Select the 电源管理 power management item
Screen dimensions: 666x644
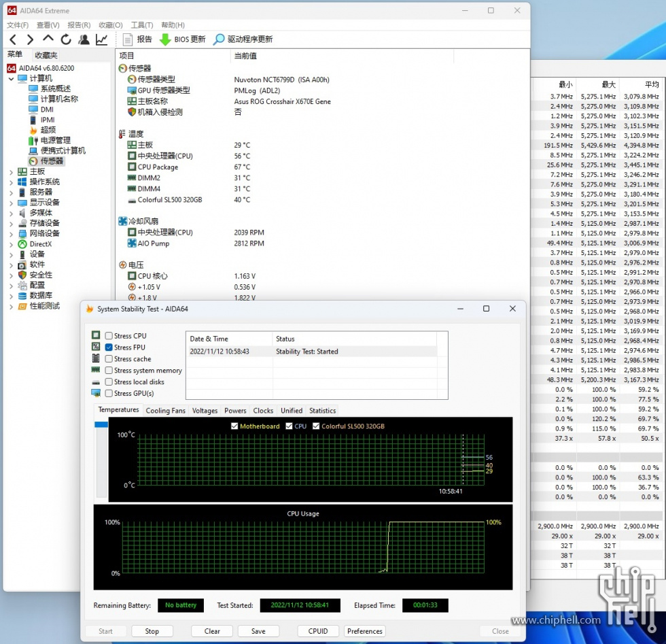pyautogui.click(x=55, y=140)
